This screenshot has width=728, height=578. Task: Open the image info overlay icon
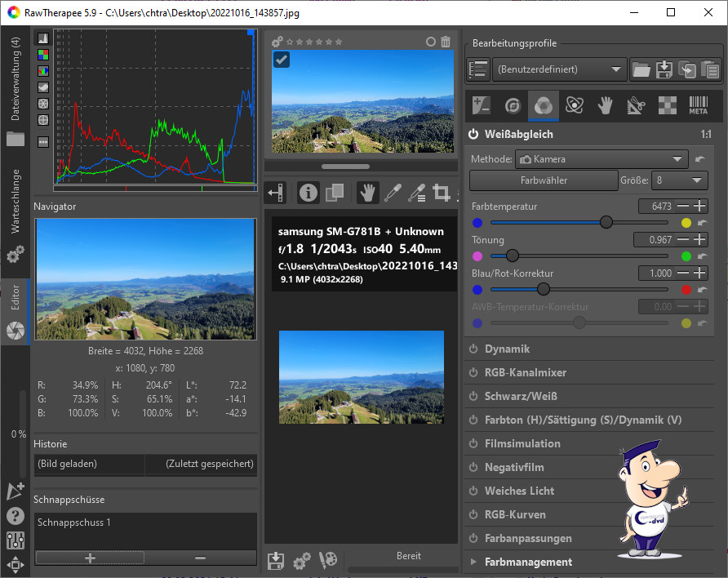[x=309, y=193]
